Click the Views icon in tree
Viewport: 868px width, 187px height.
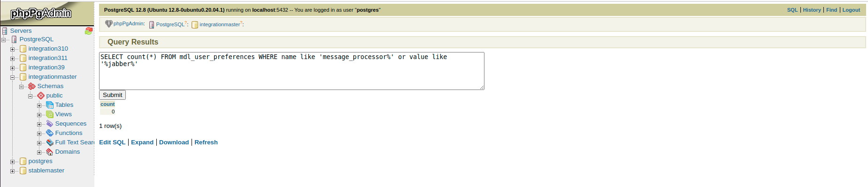pyautogui.click(x=50, y=114)
